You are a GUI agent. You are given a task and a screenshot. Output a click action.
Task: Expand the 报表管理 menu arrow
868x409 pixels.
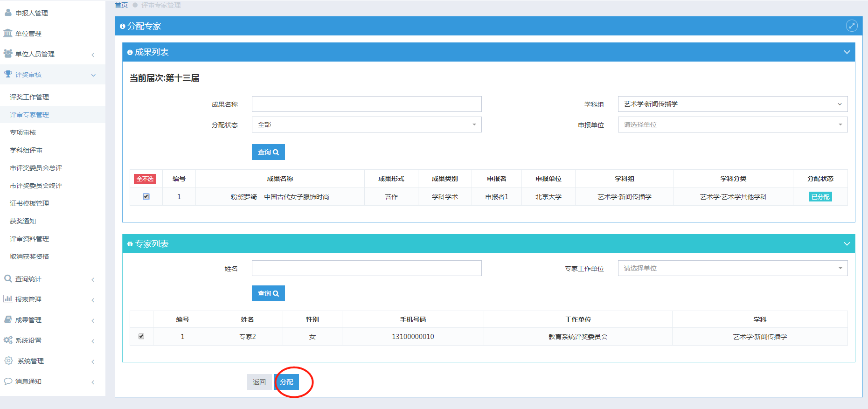click(93, 300)
